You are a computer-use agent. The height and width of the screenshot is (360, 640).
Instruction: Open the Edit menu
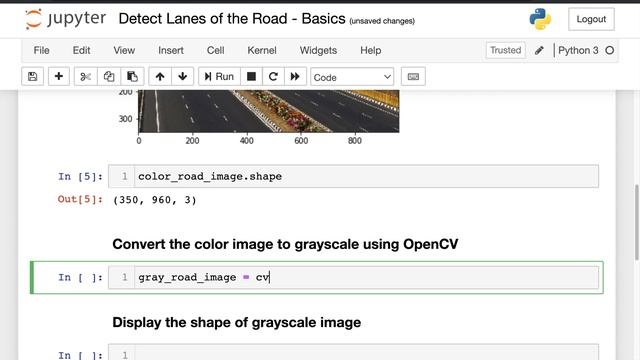coord(81,50)
